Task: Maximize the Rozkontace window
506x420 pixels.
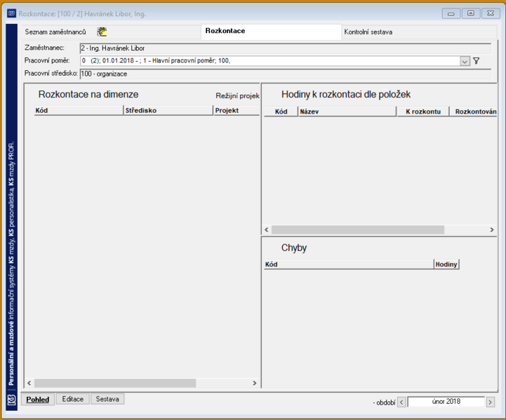Action: click(x=471, y=13)
